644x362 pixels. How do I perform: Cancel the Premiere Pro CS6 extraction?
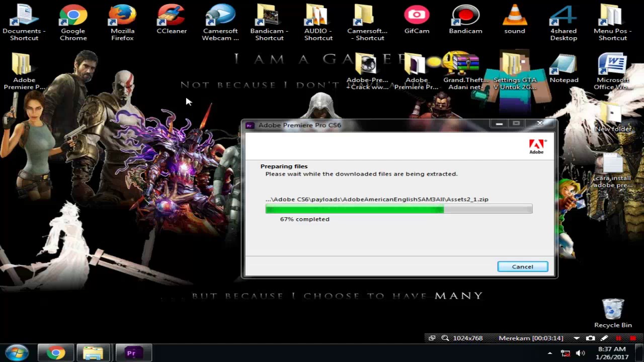point(522,266)
